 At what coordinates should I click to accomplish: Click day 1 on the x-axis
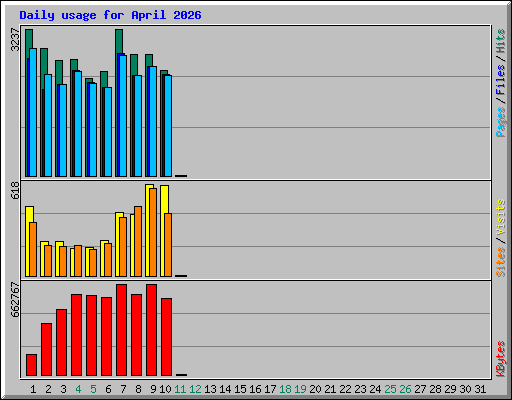tap(33, 389)
